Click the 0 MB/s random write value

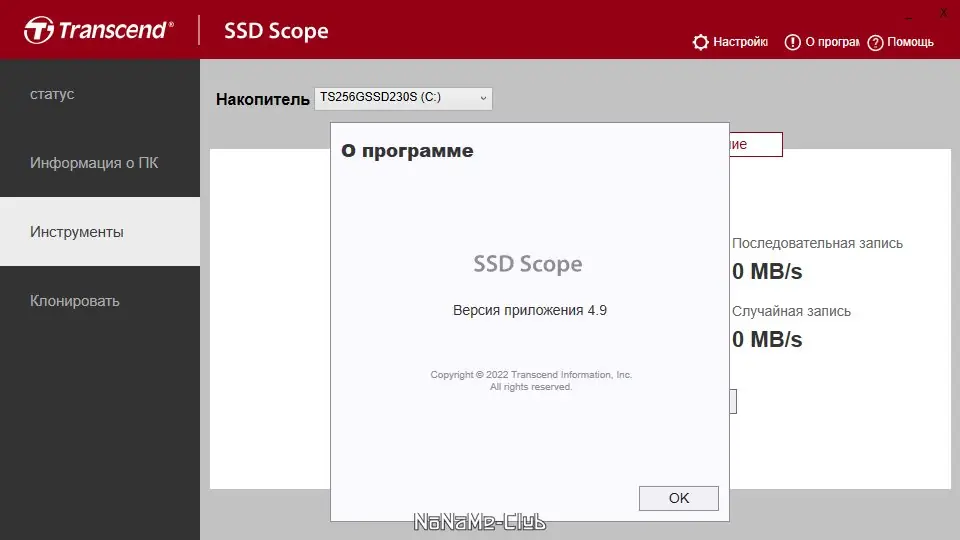coord(767,339)
